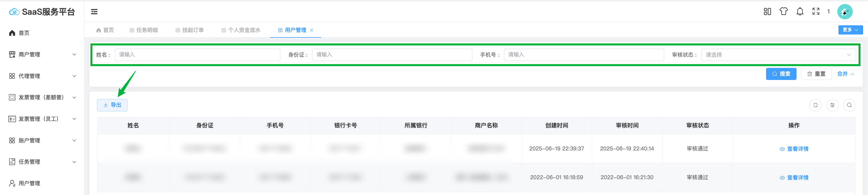Click the 搜索 button
Image resolution: width=868 pixels, height=195 pixels.
tap(781, 74)
